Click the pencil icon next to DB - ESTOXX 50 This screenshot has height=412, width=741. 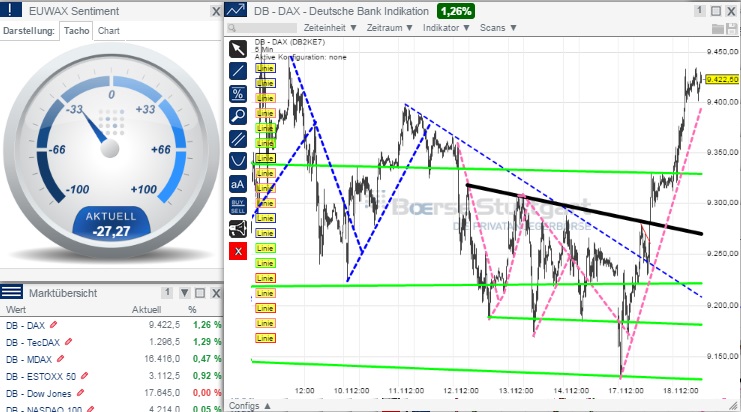pos(85,376)
